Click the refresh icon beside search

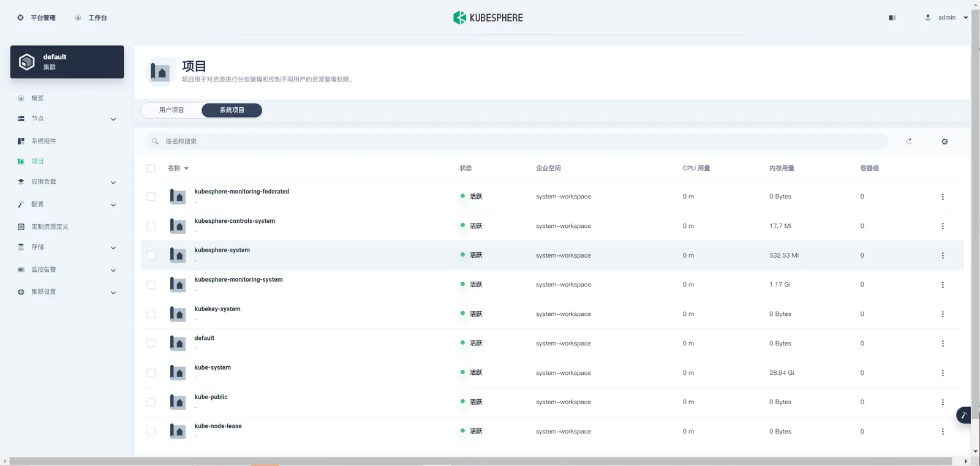tap(909, 141)
